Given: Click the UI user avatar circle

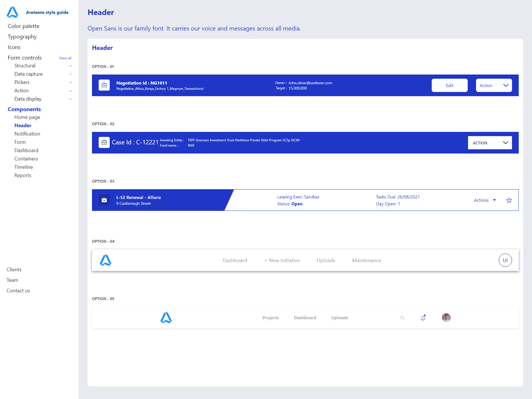Looking at the screenshot, I should (505, 260).
